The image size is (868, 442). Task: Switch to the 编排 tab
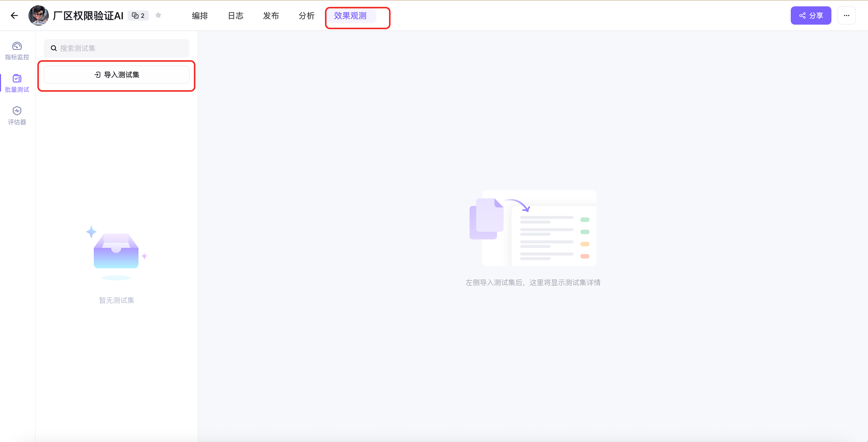[x=200, y=15]
